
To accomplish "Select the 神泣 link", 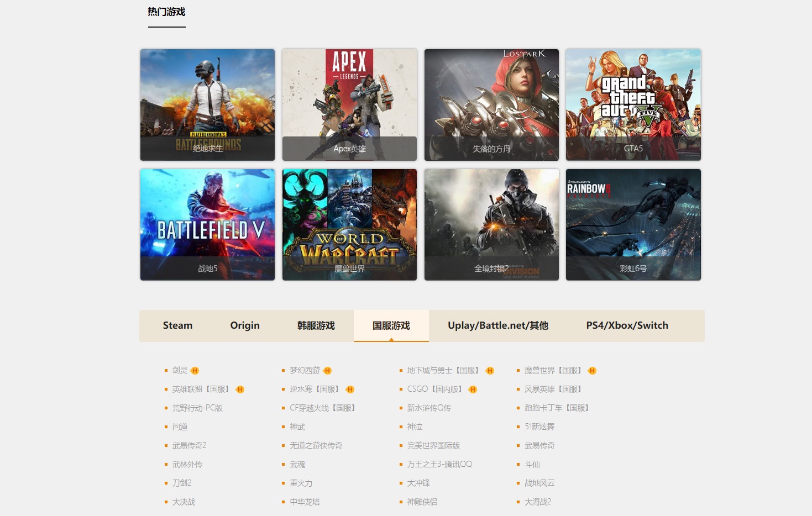I will coord(415,427).
